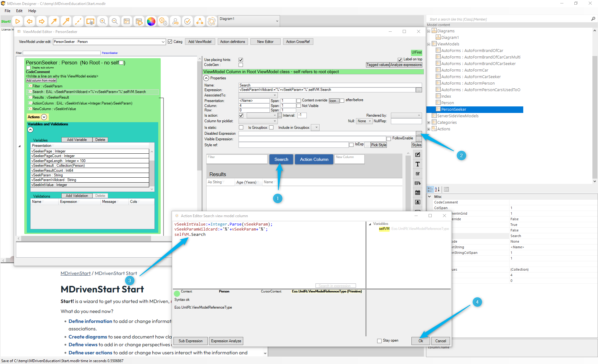
Task: Toggle the Use placing hints checkbox
Action: [x=241, y=60]
